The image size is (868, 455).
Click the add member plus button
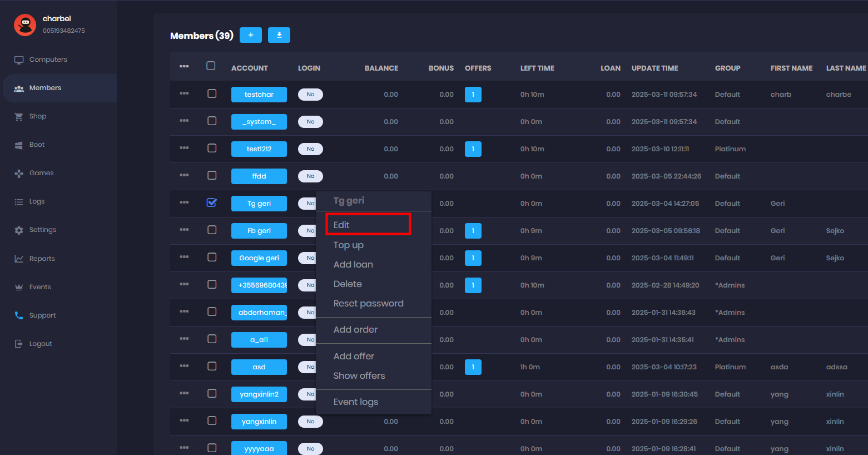click(251, 35)
